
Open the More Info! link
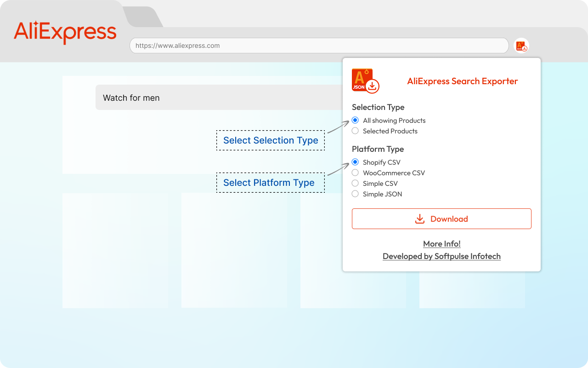click(x=442, y=244)
